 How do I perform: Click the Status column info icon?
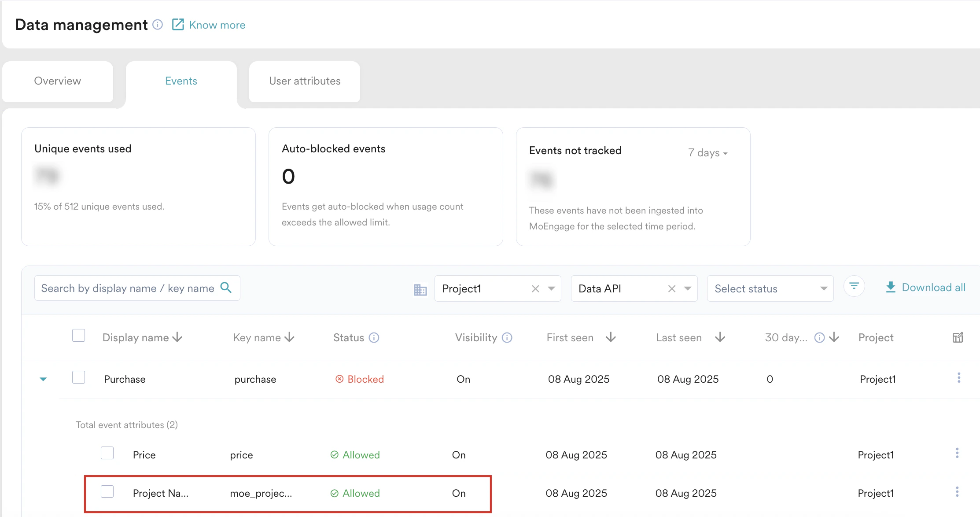point(374,338)
